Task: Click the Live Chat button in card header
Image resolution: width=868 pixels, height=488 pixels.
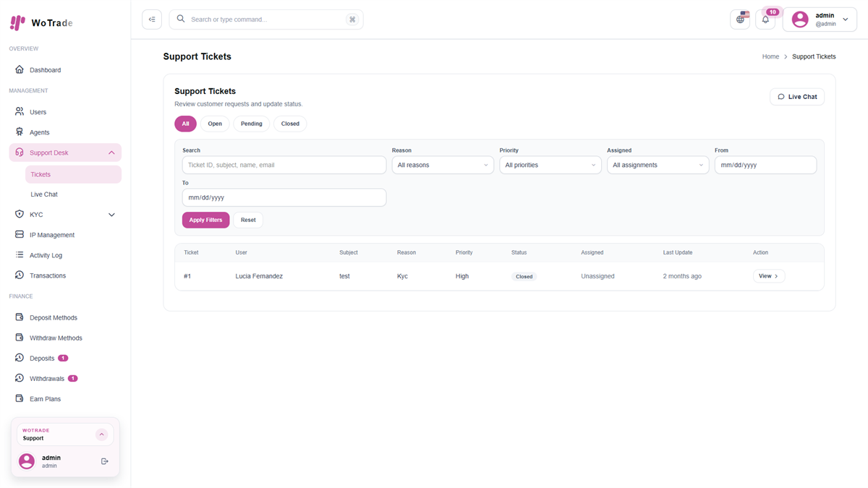Action: tap(797, 97)
